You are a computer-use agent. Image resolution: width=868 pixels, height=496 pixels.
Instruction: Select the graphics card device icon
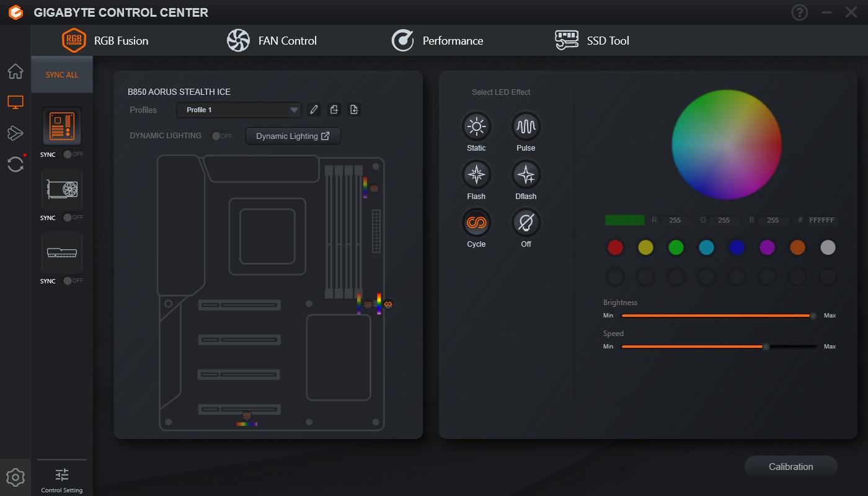(x=62, y=189)
